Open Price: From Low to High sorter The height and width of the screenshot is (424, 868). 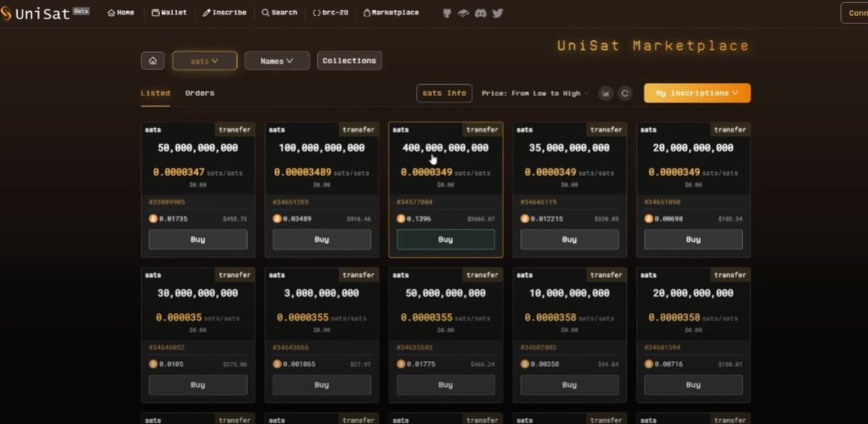click(535, 93)
